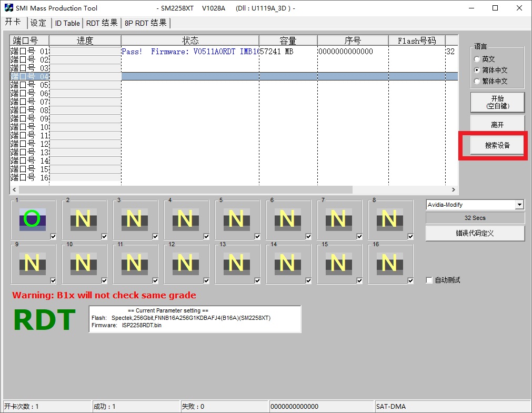Click port 2 'N' status icon

83,219
